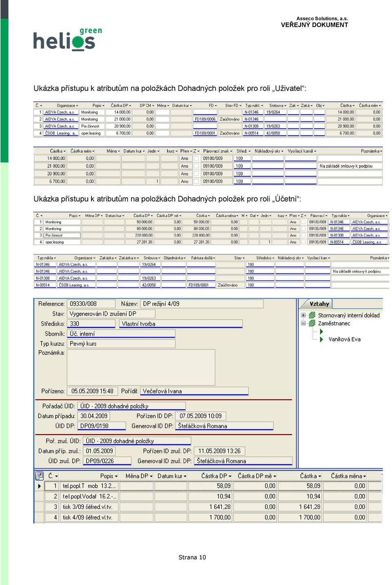Toggle Z checkbox in Uživatel row 14 000,00
This screenshot has width=392, height=585.
(196, 158)
